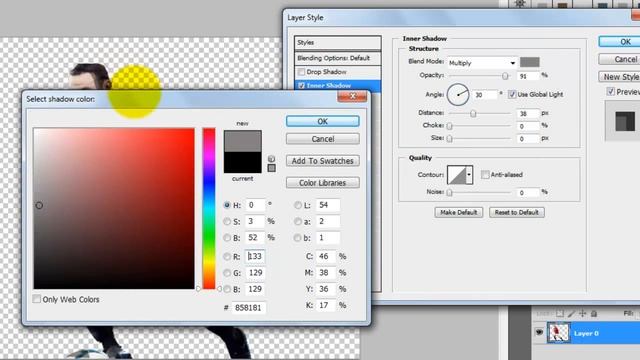
Task: Select the Inner Shadow list entry
Action: (x=338, y=85)
